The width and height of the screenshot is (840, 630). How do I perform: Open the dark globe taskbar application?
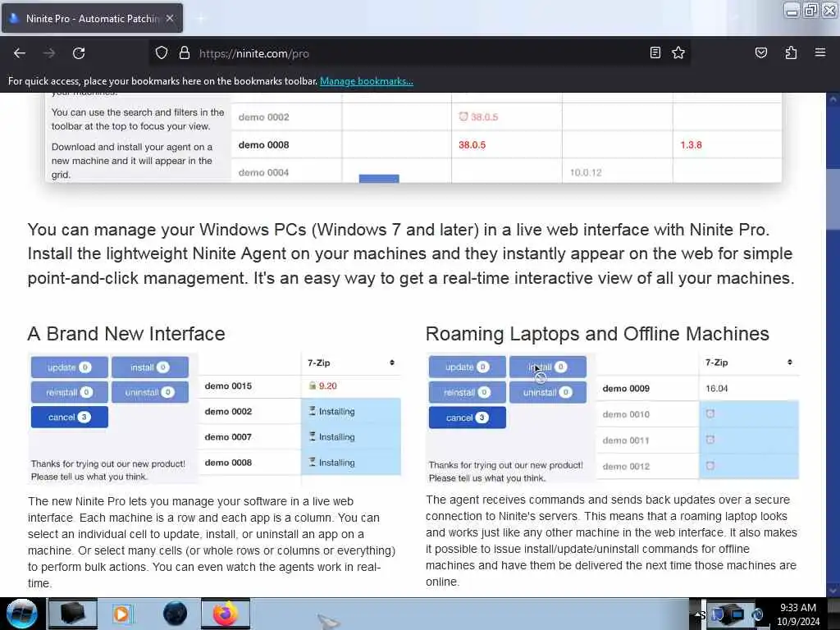pos(176,614)
